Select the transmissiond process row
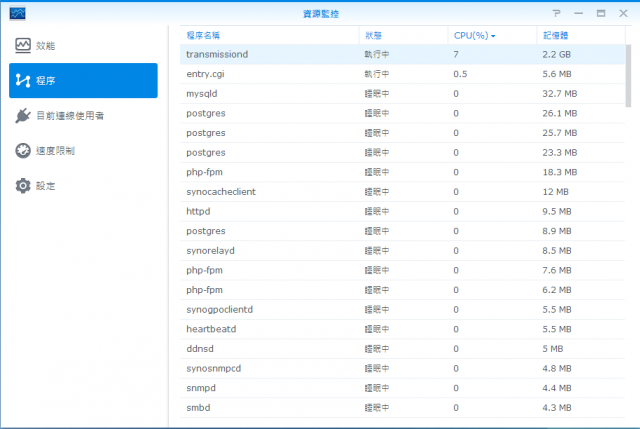Screen dimensions: 640x429 (x=402, y=54)
